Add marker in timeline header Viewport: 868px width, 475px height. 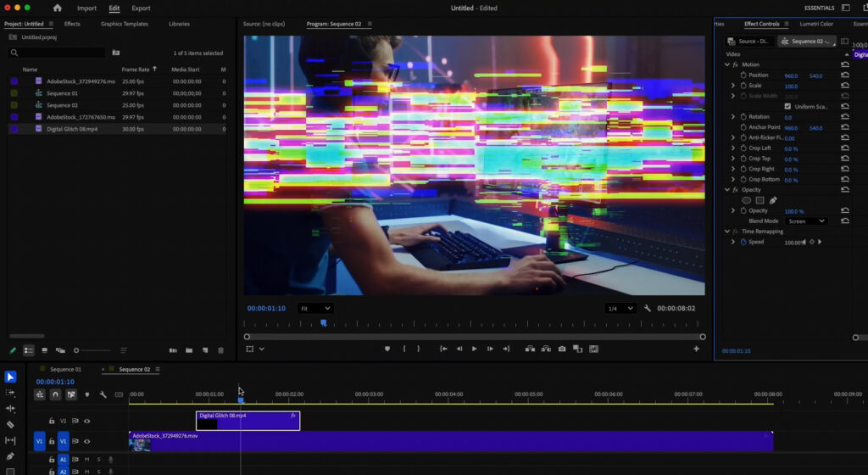pos(87,394)
